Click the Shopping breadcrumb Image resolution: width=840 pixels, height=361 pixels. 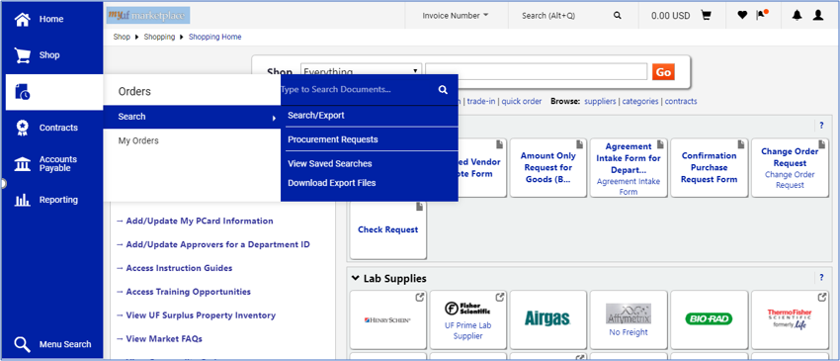click(159, 37)
